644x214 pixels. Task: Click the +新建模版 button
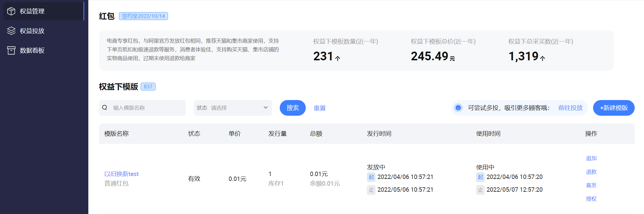[x=614, y=108]
